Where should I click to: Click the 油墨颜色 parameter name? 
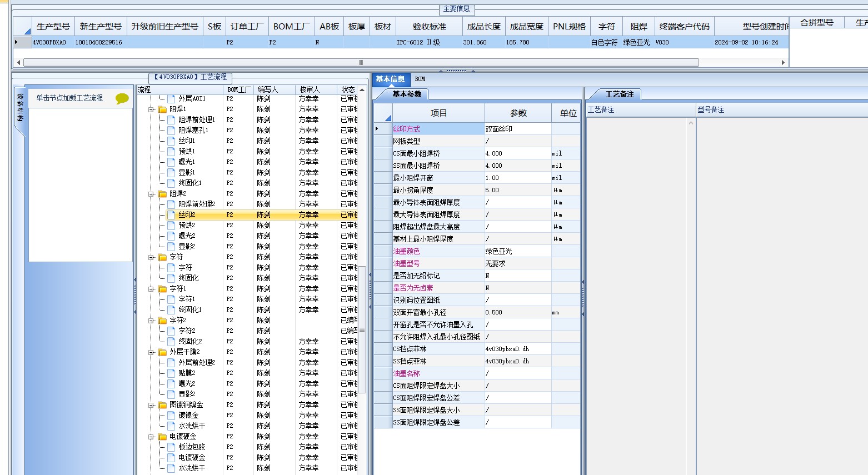[x=406, y=251]
